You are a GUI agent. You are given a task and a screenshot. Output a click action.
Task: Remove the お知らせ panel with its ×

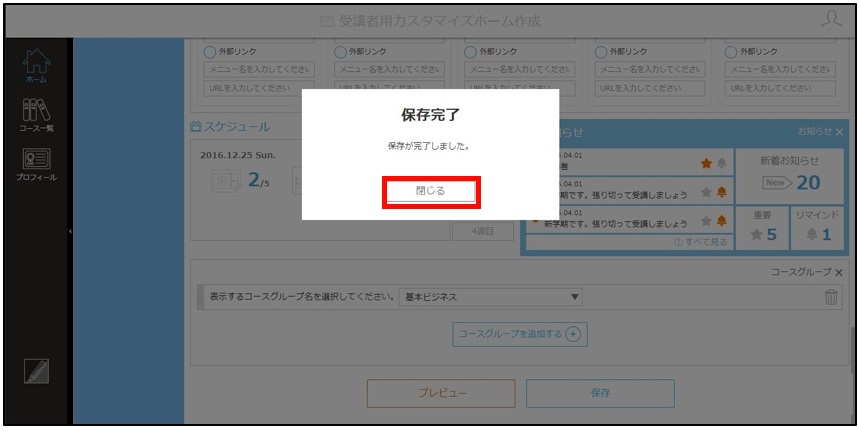(839, 131)
